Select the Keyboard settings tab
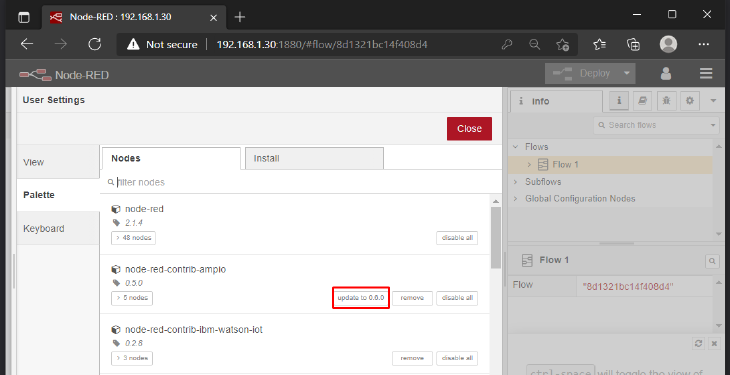This screenshot has height=375, width=730. 58,229
